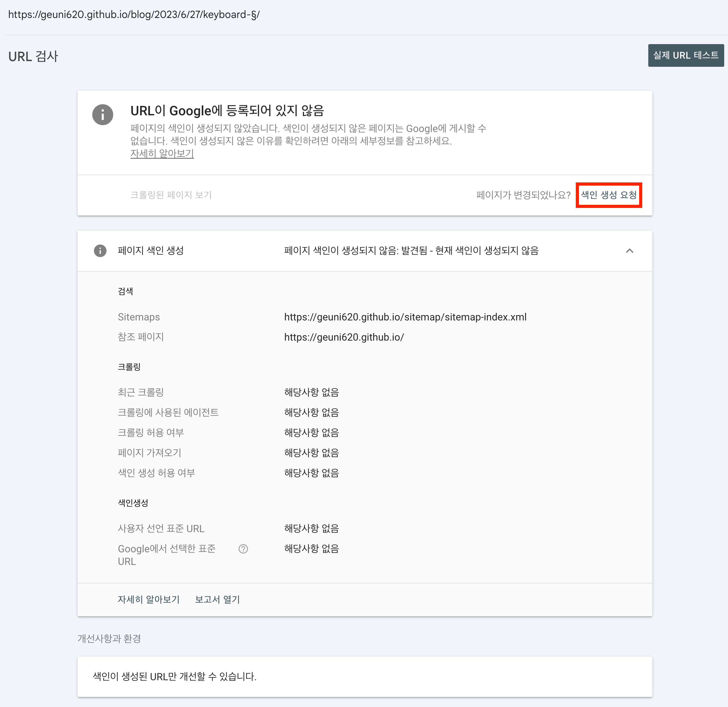Screen dimensions: 728x707
Task: Click the 참조 페이지 URL https://geuni620.github.io/
Action: [344, 337]
